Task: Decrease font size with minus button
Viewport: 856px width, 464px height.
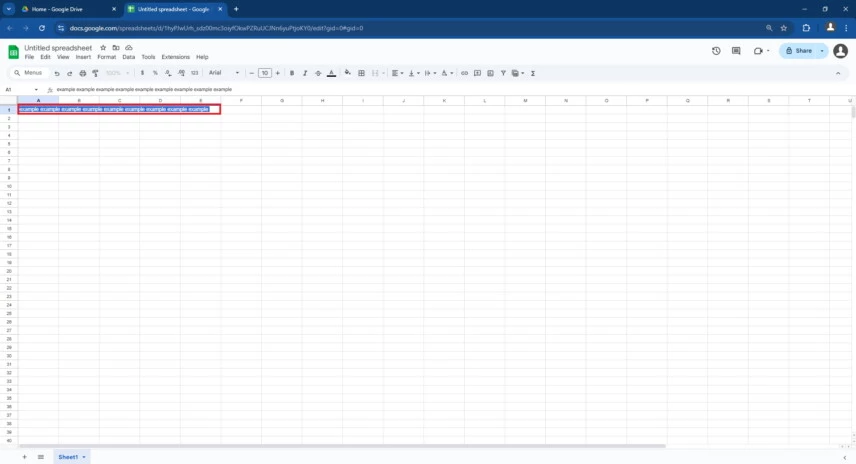Action: click(x=252, y=73)
